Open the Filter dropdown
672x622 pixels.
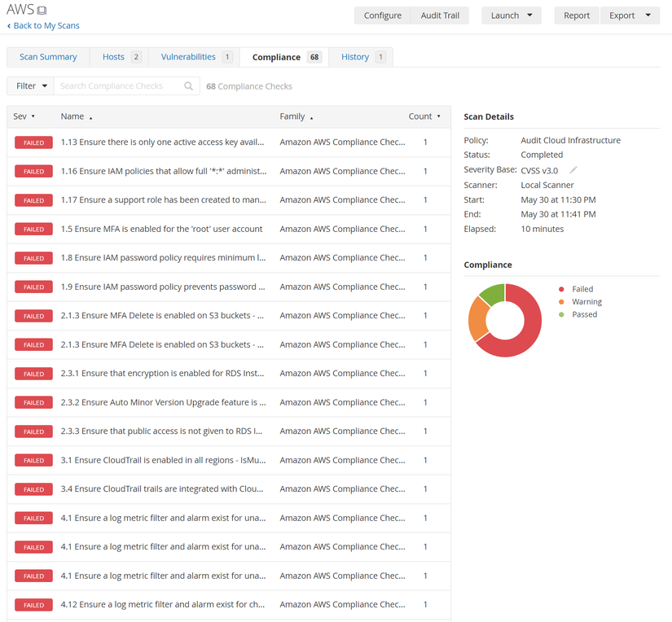30,86
